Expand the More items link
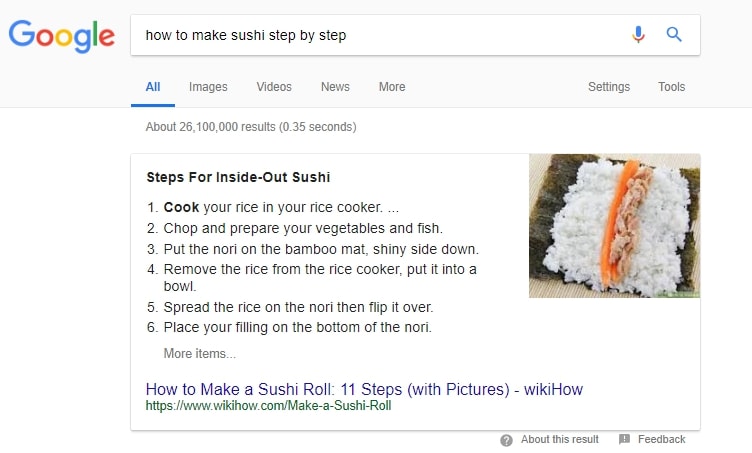 (200, 353)
